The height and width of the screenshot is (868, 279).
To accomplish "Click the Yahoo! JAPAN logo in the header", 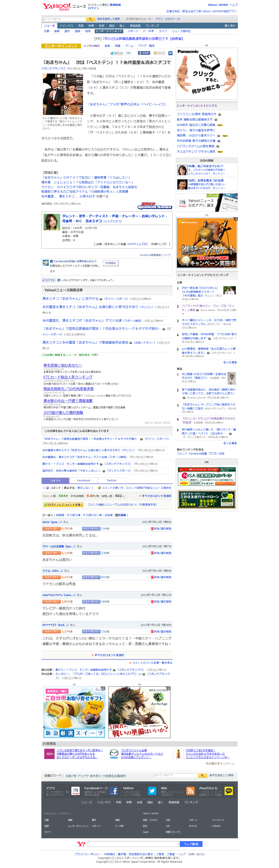I will [x=57, y=7].
